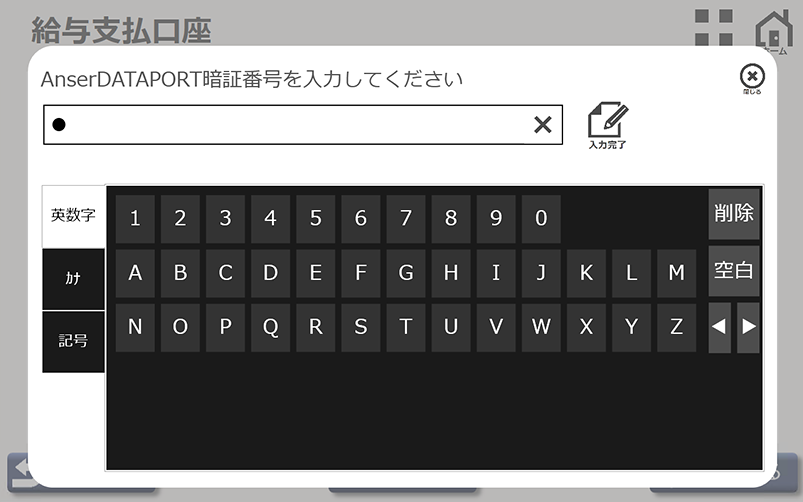This screenshot has width=803, height=502.
Task: Switch to カナ keyboard tab
Action: point(73,279)
